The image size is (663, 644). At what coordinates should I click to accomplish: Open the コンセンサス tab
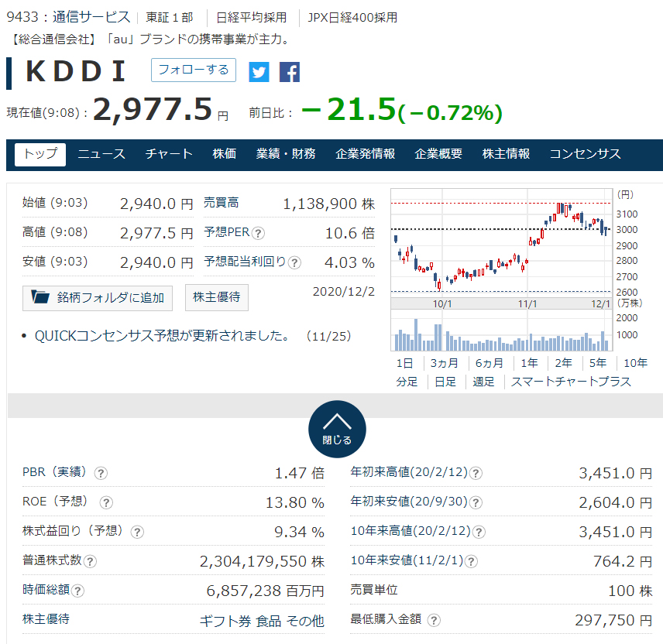[586, 154]
